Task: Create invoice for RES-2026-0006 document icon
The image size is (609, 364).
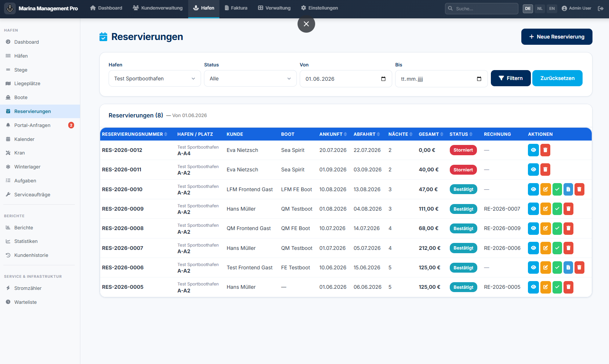Action: (x=568, y=267)
